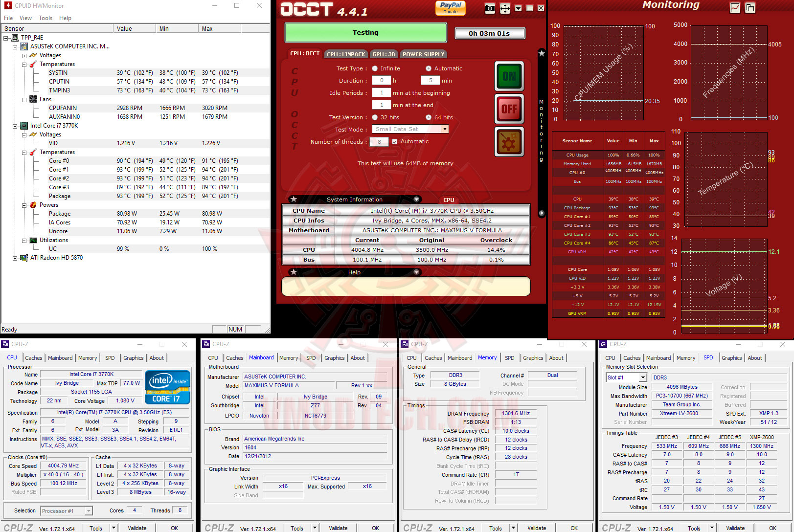This screenshot has width=794, height=532.
Task: Toggle the Automatic threads checkbox
Action: (395, 142)
